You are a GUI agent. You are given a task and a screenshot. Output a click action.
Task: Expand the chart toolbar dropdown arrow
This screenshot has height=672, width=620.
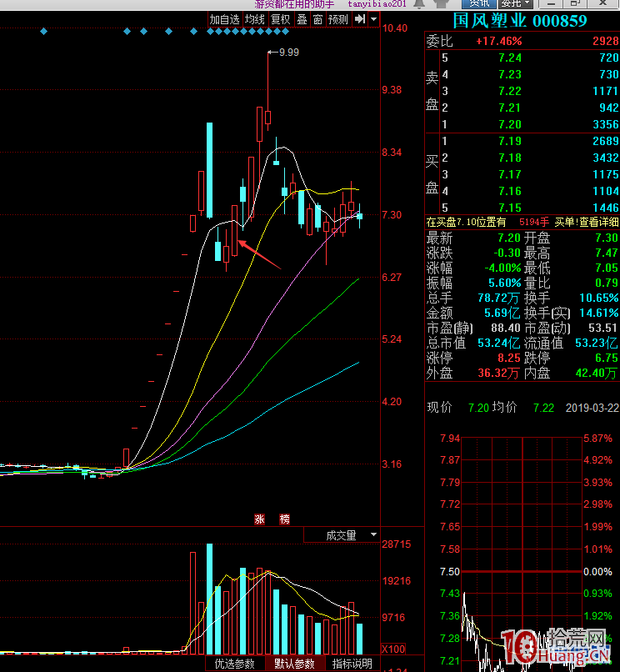tap(373, 19)
